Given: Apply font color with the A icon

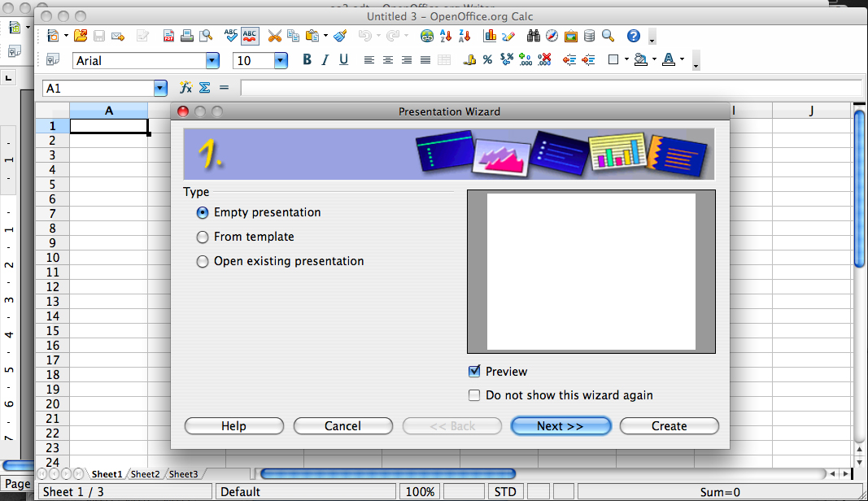Looking at the screenshot, I should (x=669, y=60).
